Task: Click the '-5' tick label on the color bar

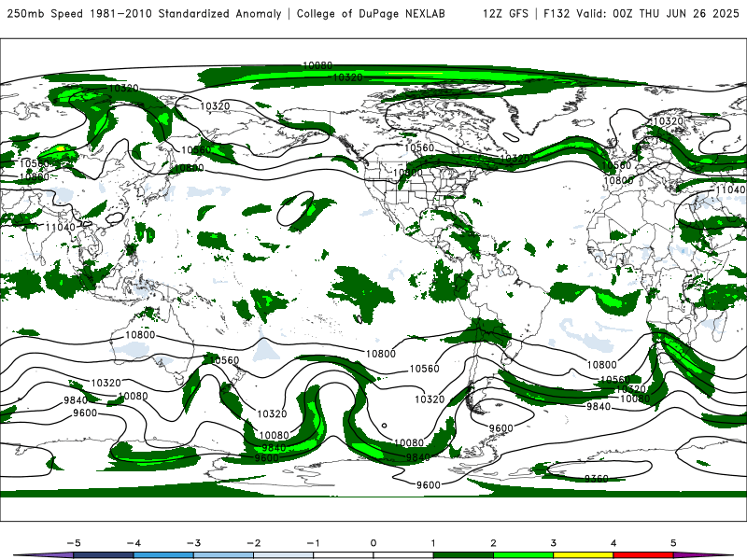Action: pos(74,543)
